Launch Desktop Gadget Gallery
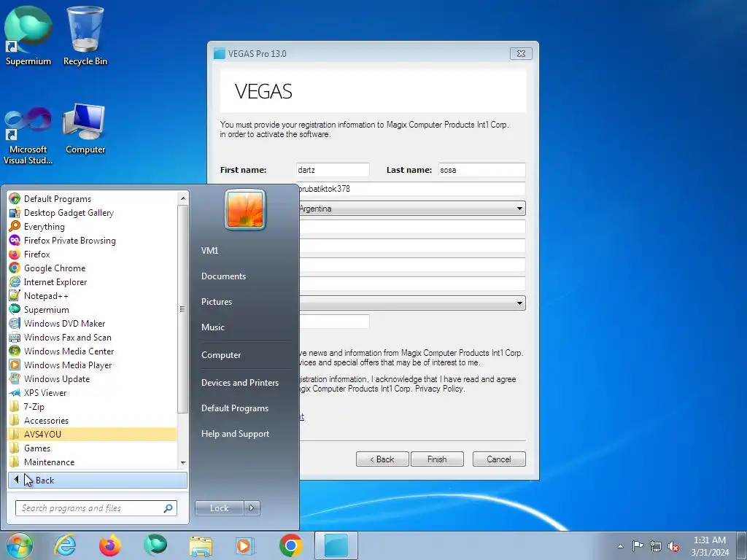 coord(93,213)
